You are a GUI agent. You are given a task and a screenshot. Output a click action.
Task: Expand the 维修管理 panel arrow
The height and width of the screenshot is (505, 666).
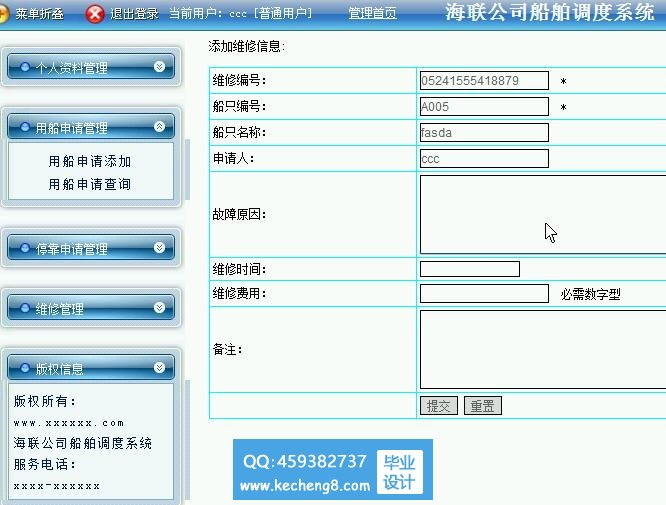(159, 308)
